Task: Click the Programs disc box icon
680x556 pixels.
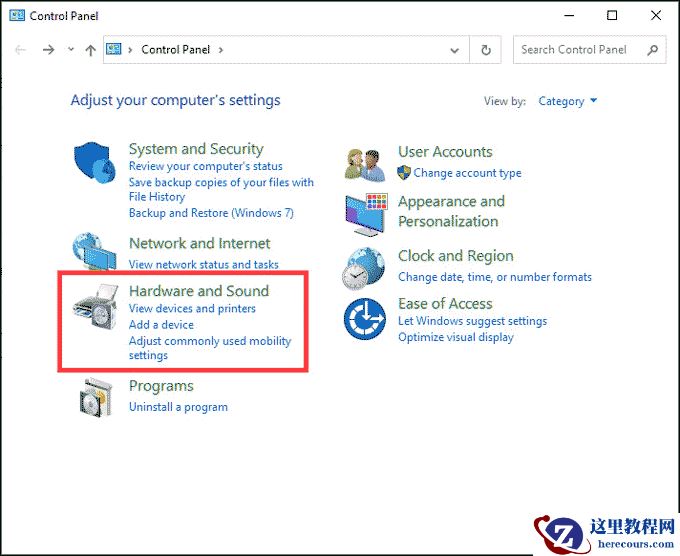Action: click(x=96, y=397)
